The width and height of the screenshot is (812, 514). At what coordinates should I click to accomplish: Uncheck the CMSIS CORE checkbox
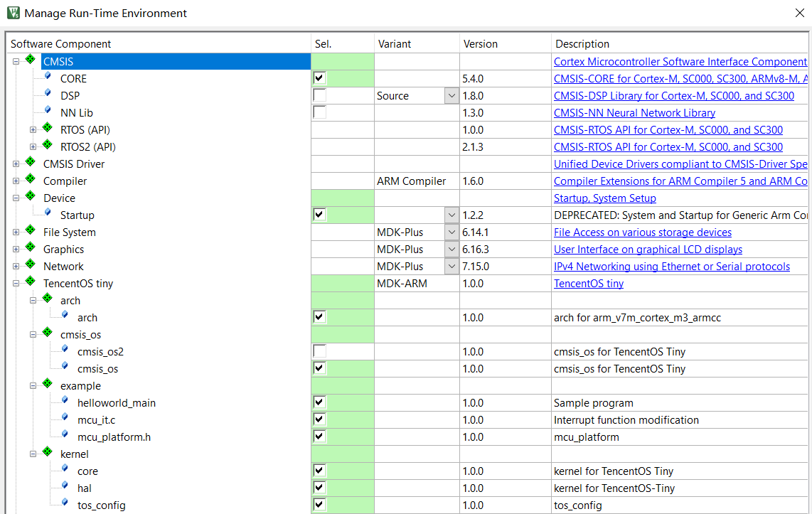pyautogui.click(x=319, y=78)
